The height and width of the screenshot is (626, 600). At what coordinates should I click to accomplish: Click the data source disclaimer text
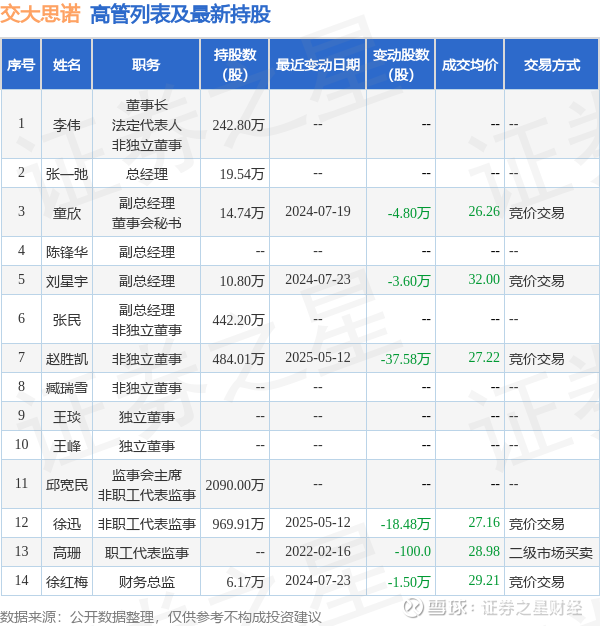click(x=160, y=617)
